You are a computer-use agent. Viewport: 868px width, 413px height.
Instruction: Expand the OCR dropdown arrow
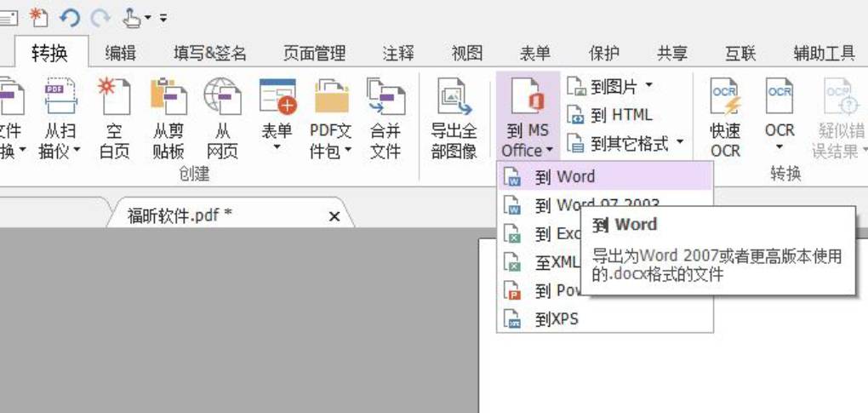pyautogui.click(x=779, y=147)
